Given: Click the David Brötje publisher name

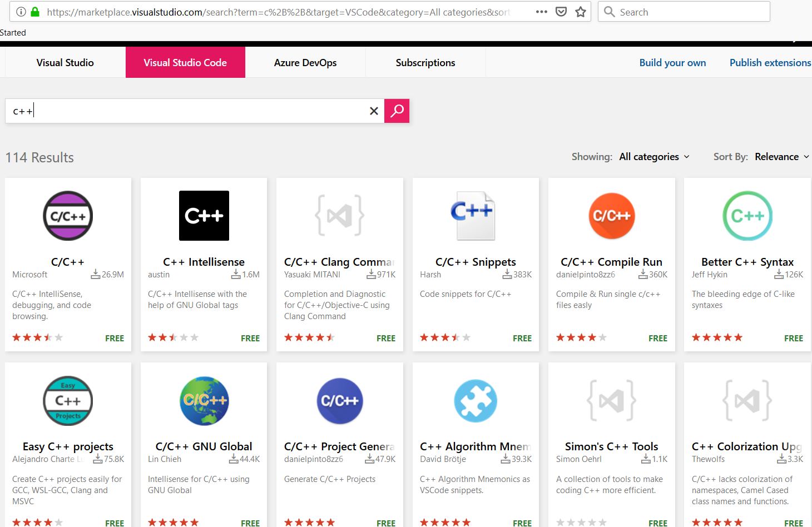Looking at the screenshot, I should coord(443,459).
